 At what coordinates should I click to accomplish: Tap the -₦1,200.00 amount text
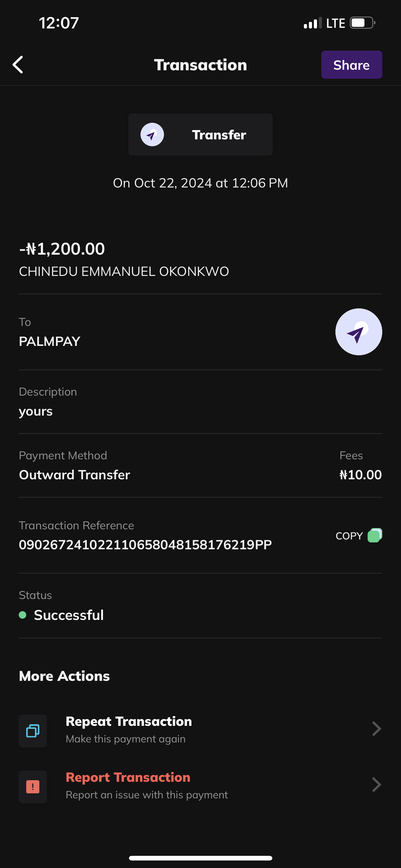[62, 249]
